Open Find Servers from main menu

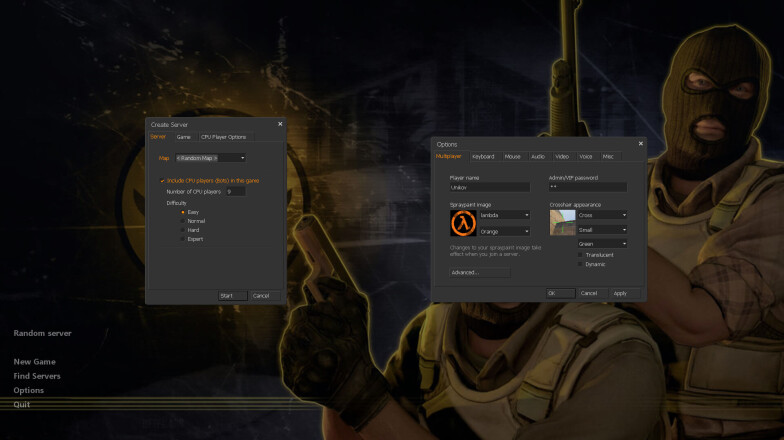pyautogui.click(x=37, y=376)
